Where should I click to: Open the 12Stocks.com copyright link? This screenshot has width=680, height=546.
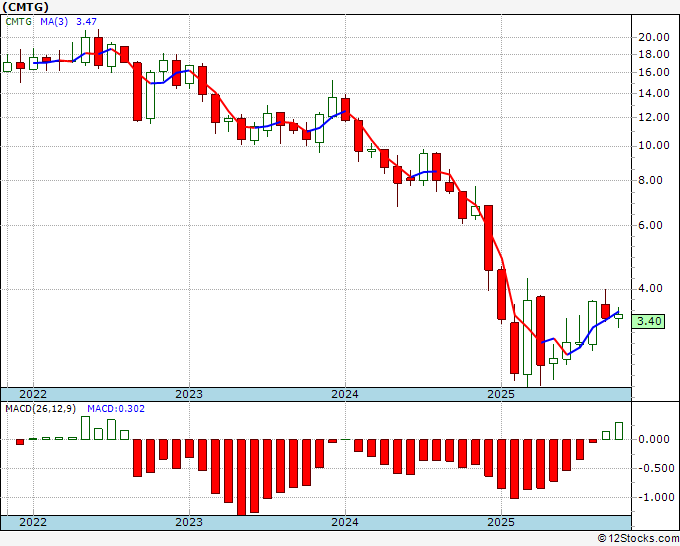[x=638, y=539]
